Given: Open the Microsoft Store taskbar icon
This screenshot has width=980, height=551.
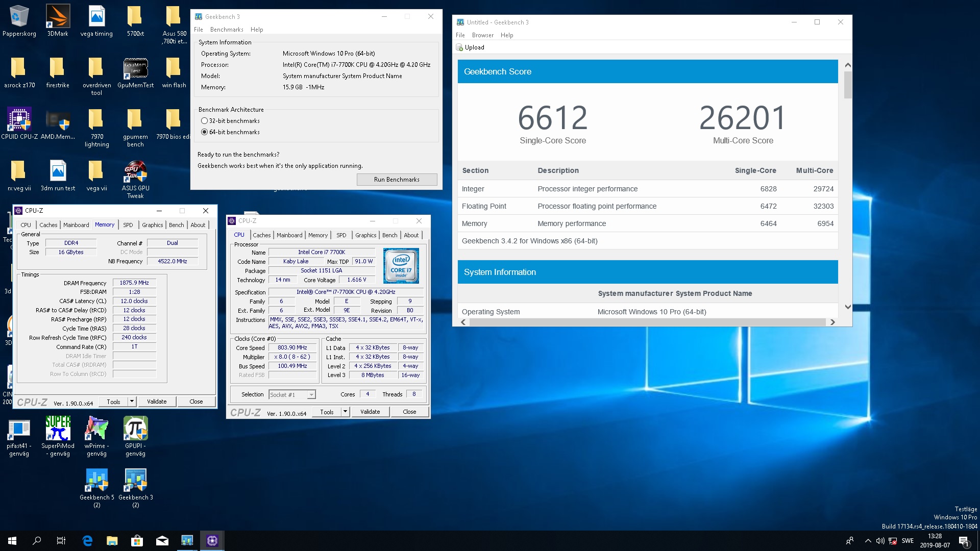Looking at the screenshot, I should [x=137, y=541].
